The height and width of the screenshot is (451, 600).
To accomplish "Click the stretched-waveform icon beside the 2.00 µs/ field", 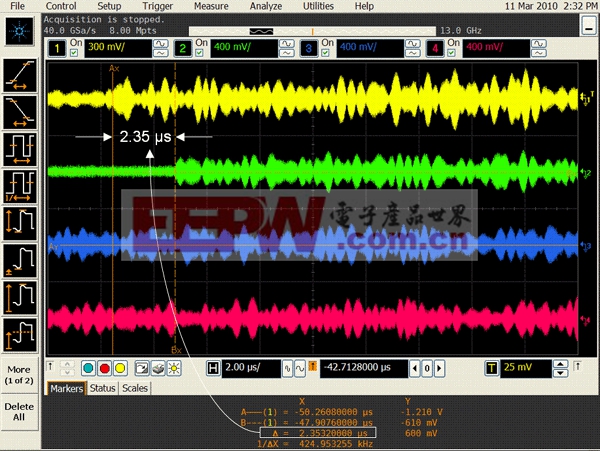I will pyautogui.click(x=300, y=368).
